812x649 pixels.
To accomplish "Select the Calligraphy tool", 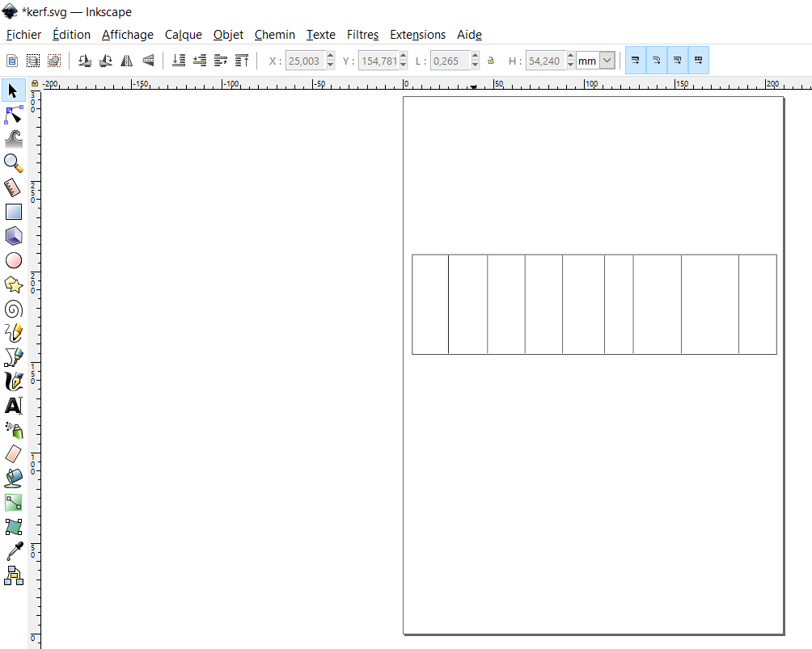I will pos(14,381).
